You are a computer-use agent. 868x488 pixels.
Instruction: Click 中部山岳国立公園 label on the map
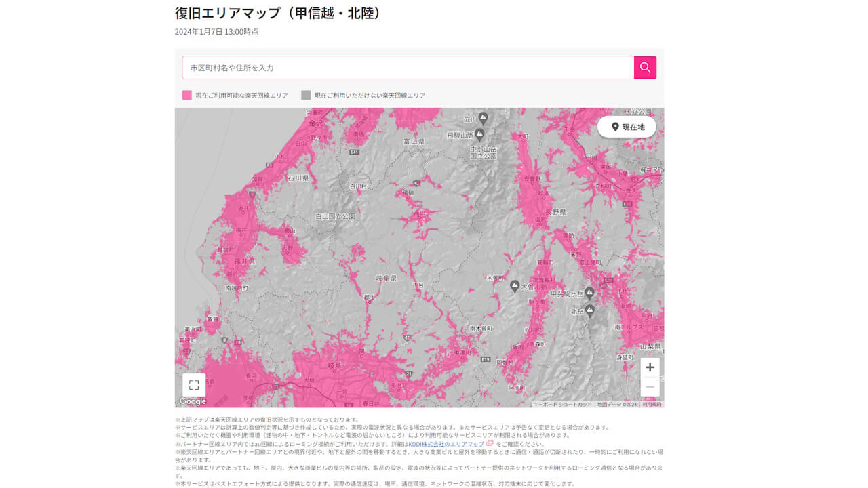point(484,152)
